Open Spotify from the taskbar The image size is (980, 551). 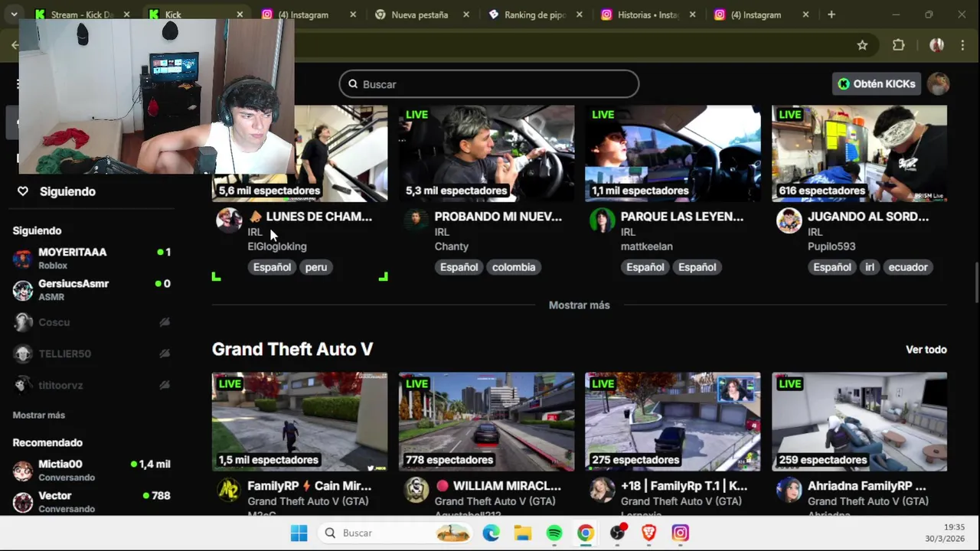[554, 533]
